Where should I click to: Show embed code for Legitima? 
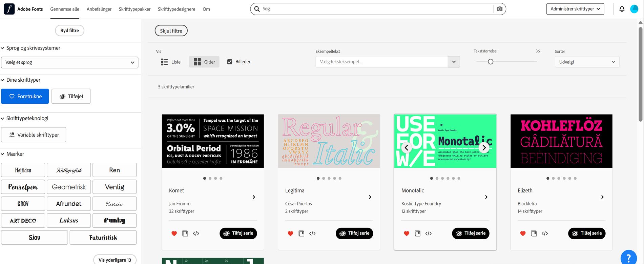tap(312, 233)
